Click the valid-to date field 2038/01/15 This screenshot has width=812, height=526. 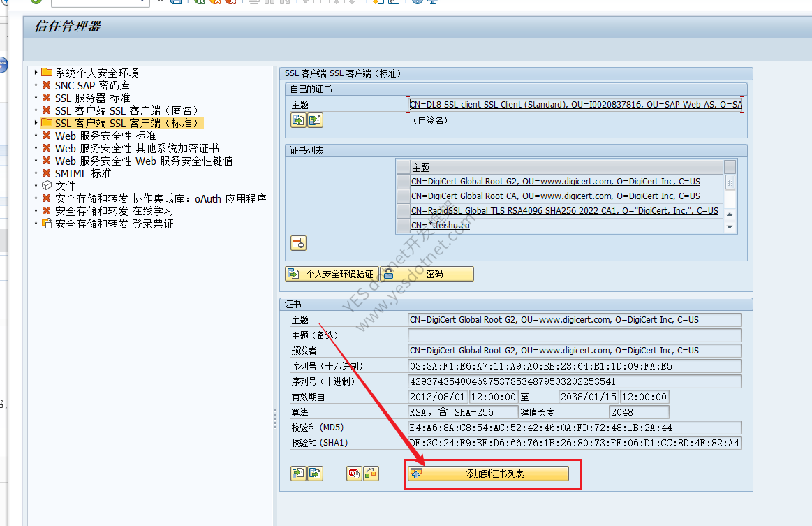(x=589, y=397)
